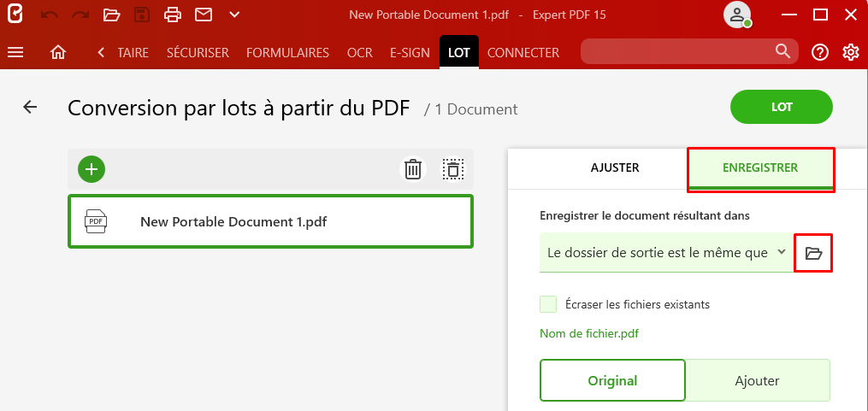Open the help question mark icon
Viewport: 868px width, 411px height.
(x=820, y=53)
